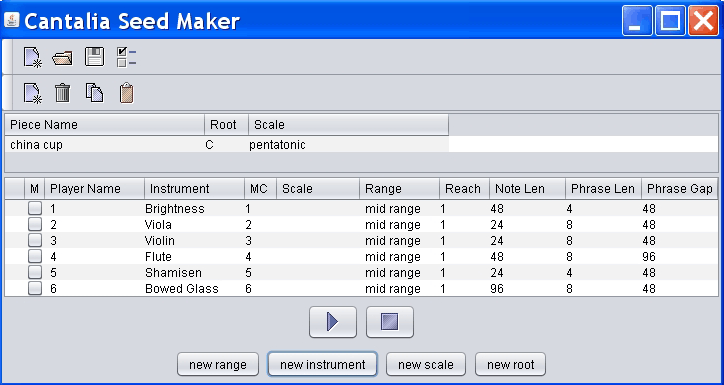Open a seed file via folder icon

[63, 58]
